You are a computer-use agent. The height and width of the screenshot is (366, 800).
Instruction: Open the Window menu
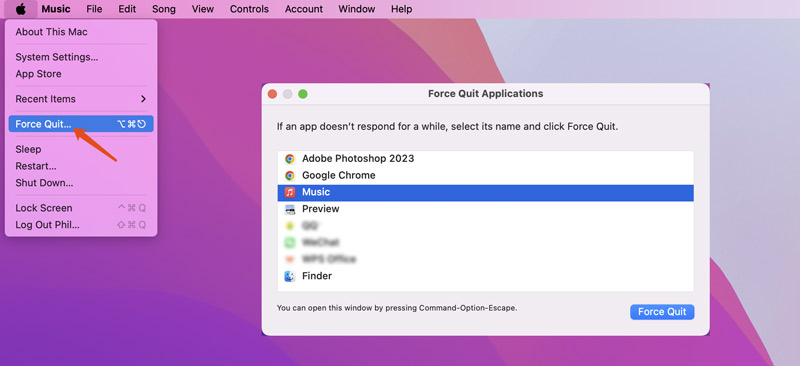click(357, 9)
